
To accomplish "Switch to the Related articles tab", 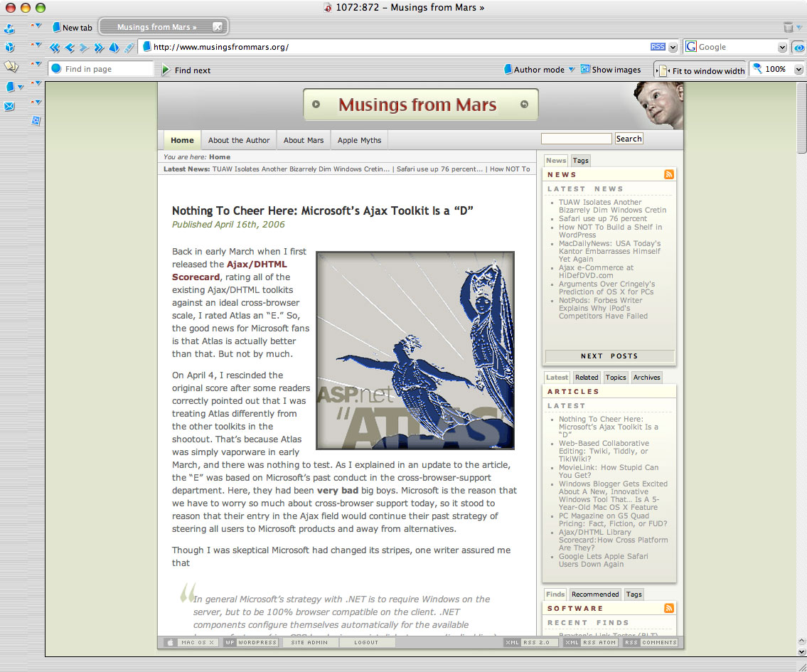I will (587, 377).
